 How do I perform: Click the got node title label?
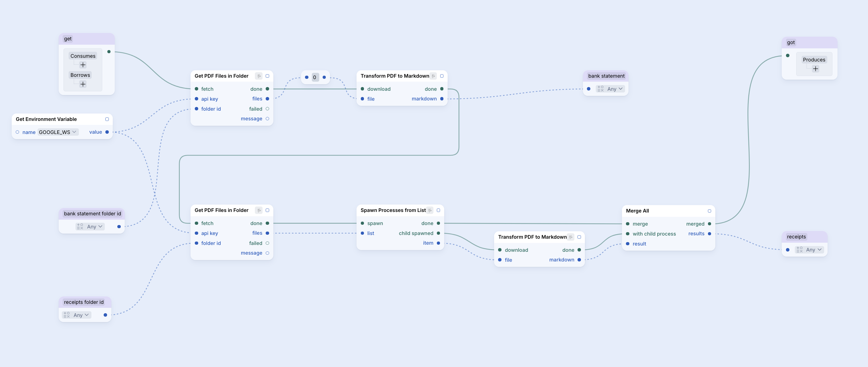pyautogui.click(x=791, y=42)
